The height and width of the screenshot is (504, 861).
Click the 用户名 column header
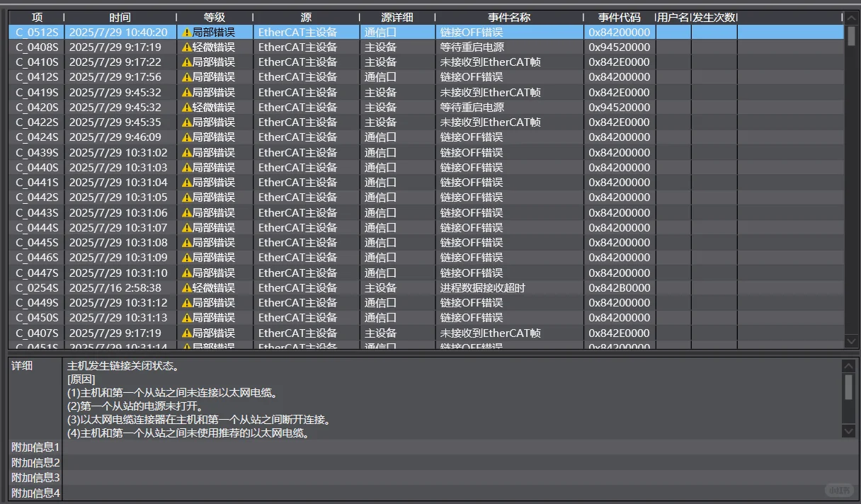[x=673, y=16]
